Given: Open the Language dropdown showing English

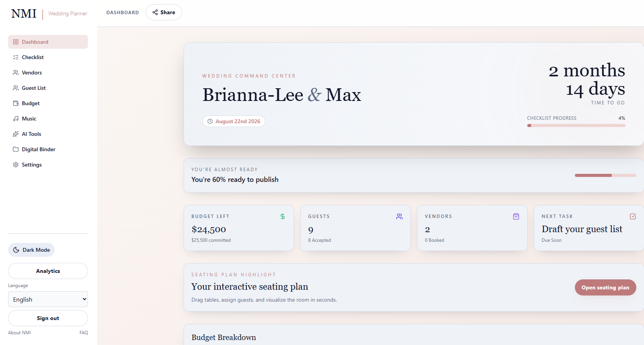Looking at the screenshot, I should tap(48, 299).
